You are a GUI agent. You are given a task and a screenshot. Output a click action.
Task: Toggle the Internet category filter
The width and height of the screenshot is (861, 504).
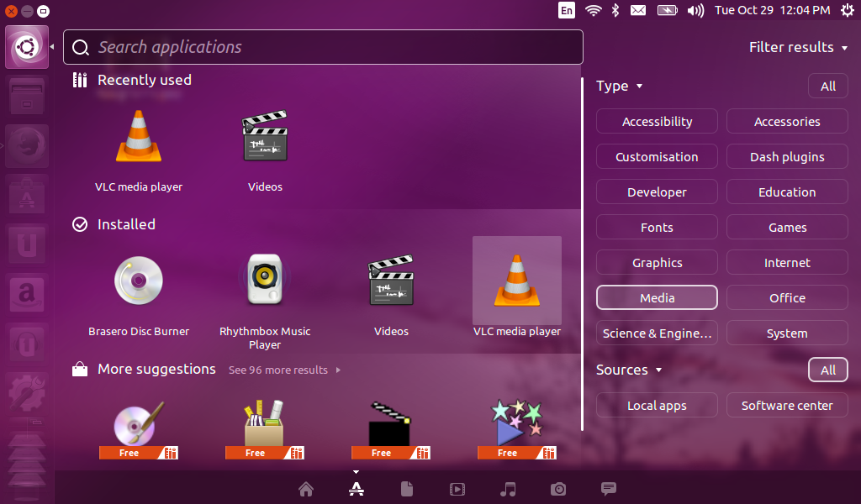pyautogui.click(x=787, y=262)
